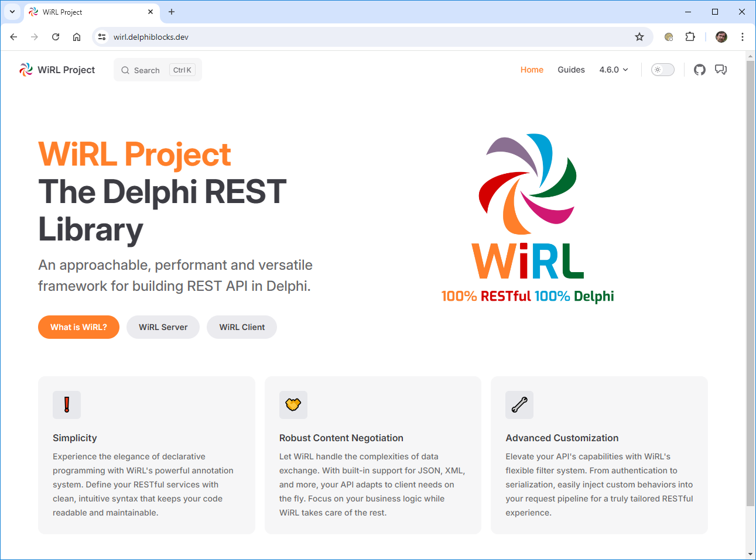Reload the page
756x560 pixels.
pyautogui.click(x=56, y=37)
